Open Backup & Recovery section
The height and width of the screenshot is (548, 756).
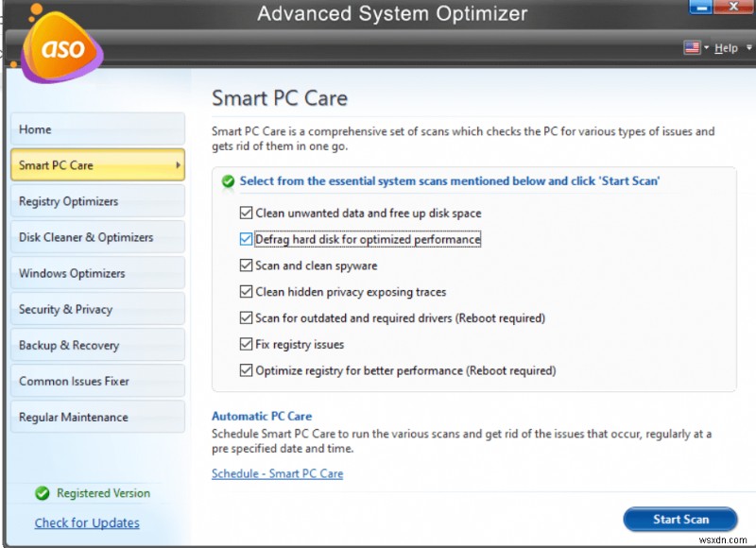point(98,345)
